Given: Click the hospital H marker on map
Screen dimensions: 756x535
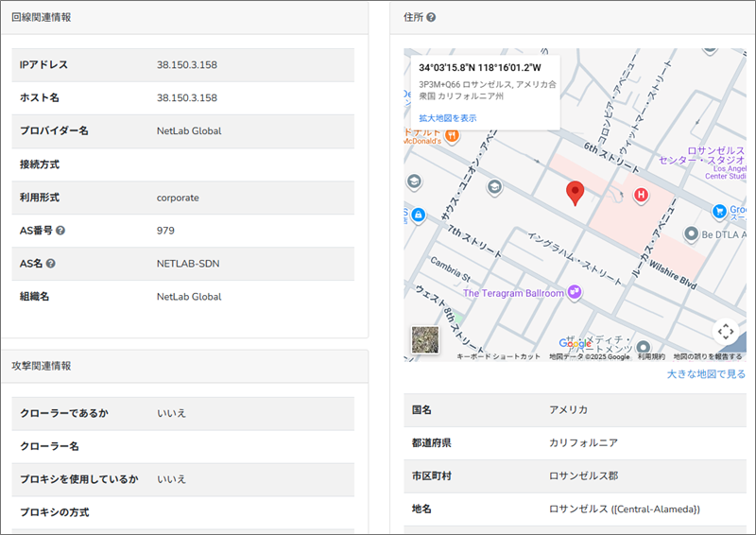Looking at the screenshot, I should 641,196.
